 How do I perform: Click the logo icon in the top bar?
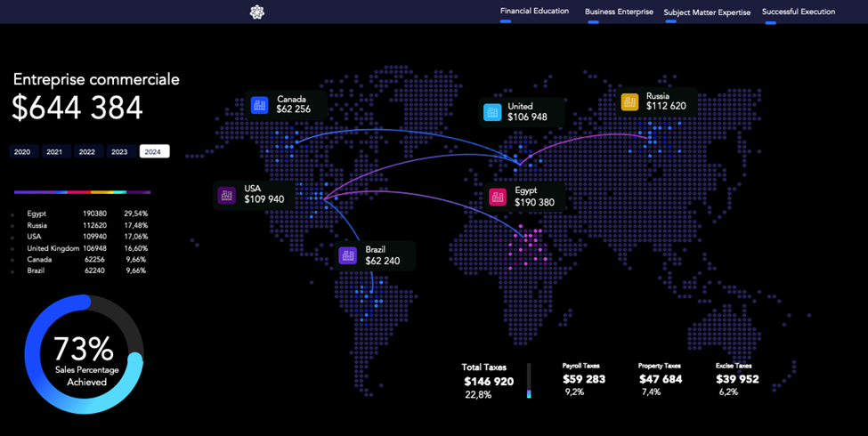[x=257, y=12]
